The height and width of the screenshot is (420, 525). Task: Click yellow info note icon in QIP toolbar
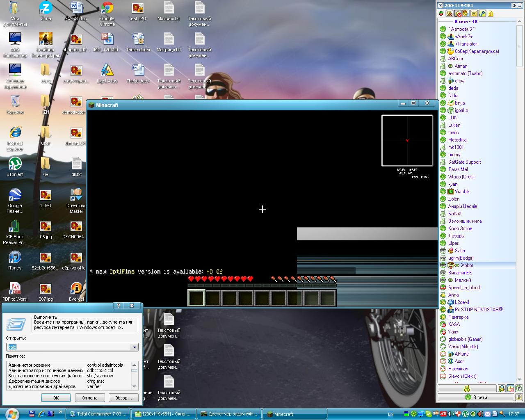pos(490,14)
